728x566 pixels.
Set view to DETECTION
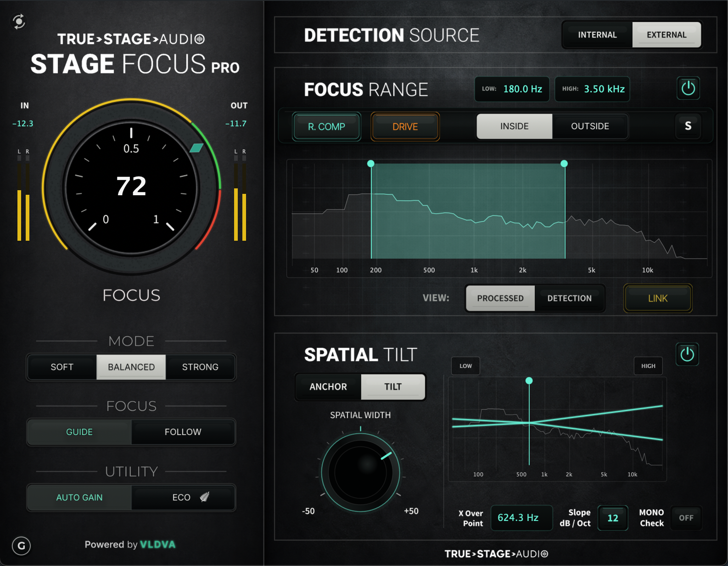[569, 298]
